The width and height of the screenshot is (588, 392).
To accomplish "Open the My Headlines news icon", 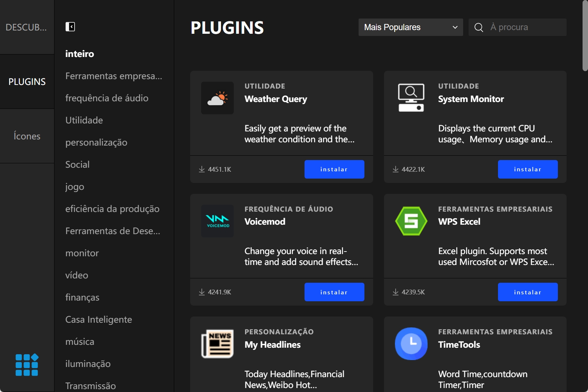I will [x=217, y=344].
